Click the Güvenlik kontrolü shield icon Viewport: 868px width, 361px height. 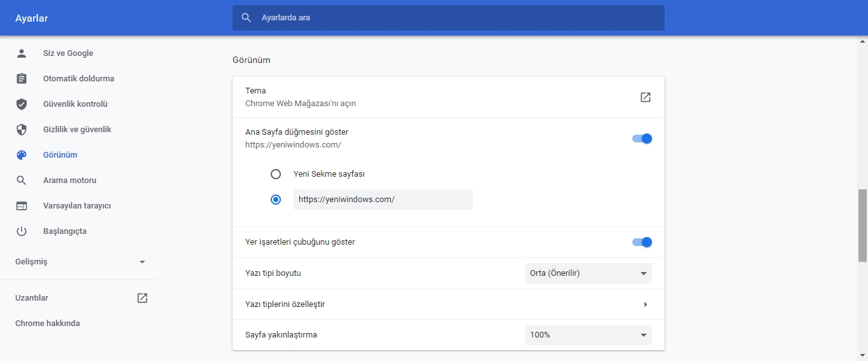22,104
